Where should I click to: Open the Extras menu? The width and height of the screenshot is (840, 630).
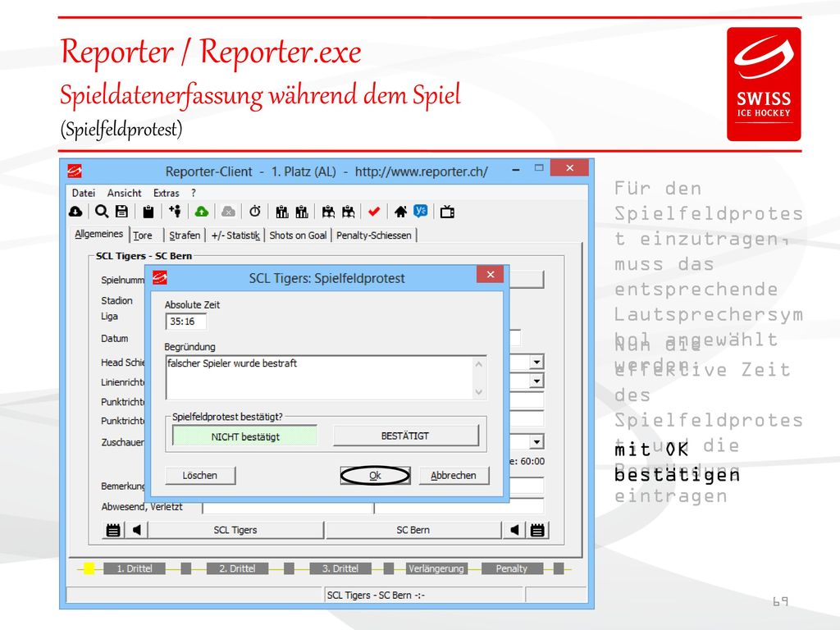tap(166, 193)
